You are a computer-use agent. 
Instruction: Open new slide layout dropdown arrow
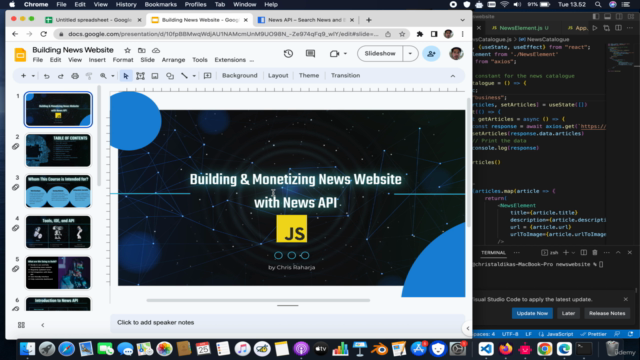click(x=33, y=76)
